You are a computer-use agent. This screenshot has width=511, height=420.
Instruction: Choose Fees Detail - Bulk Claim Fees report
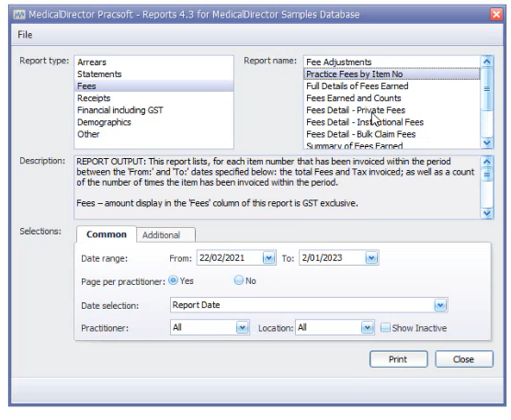click(392, 134)
